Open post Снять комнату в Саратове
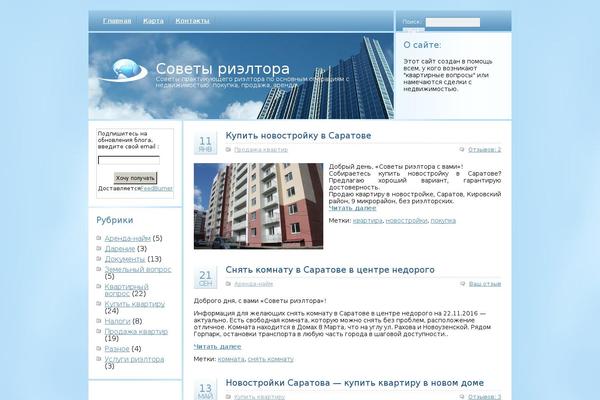This screenshot has height=400, width=600. click(x=330, y=270)
